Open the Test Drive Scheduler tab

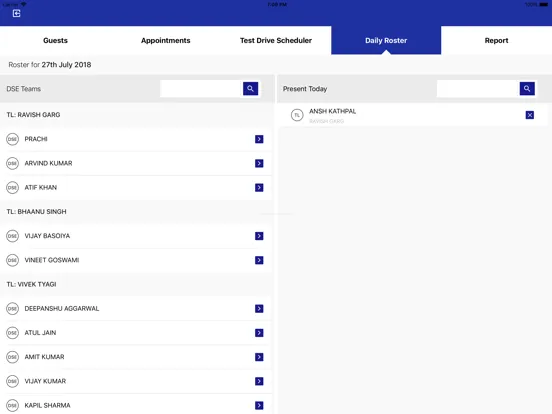276,40
